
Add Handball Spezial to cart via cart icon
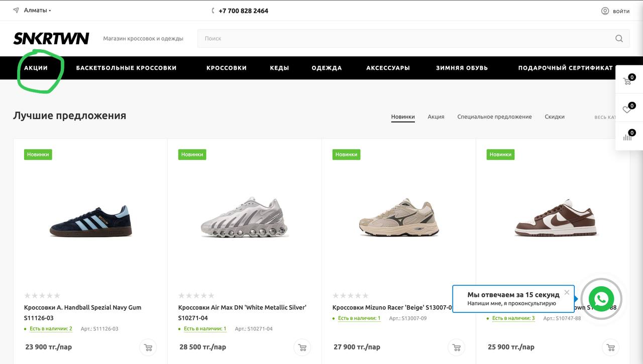tap(148, 347)
